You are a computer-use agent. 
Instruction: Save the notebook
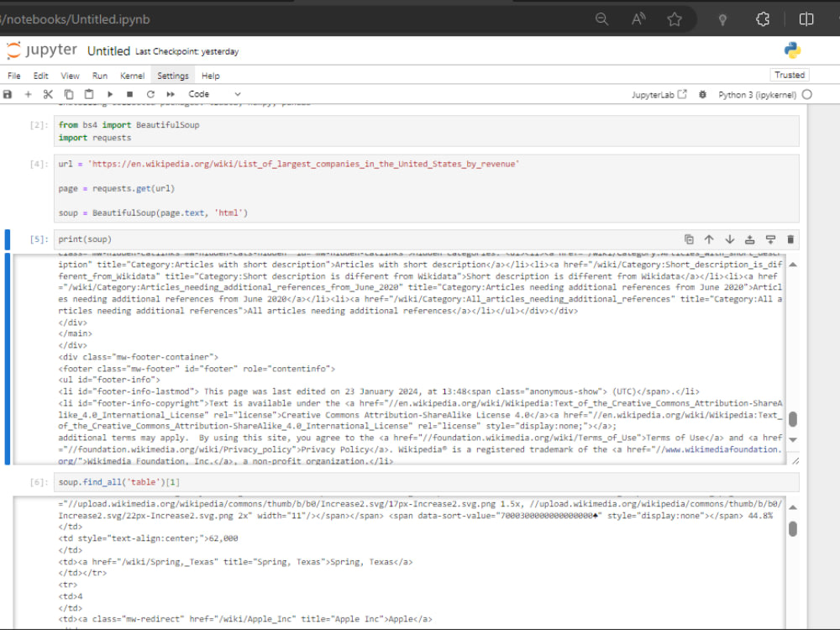(8, 94)
